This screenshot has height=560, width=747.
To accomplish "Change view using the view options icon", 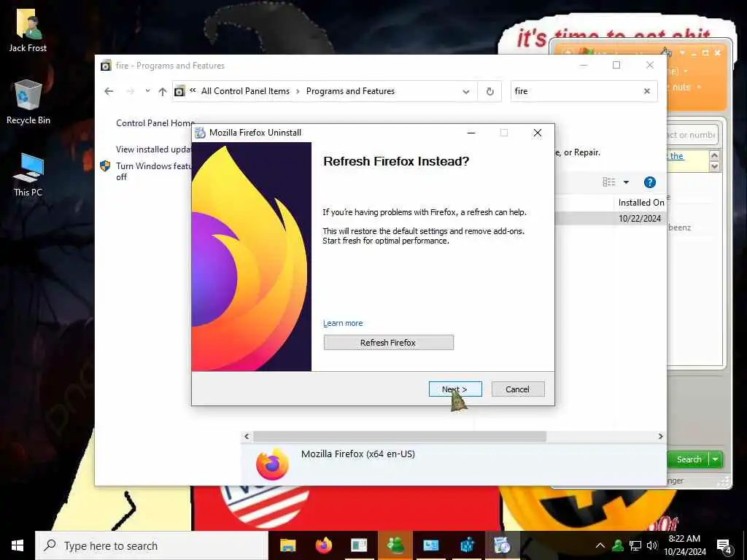I will [x=609, y=182].
